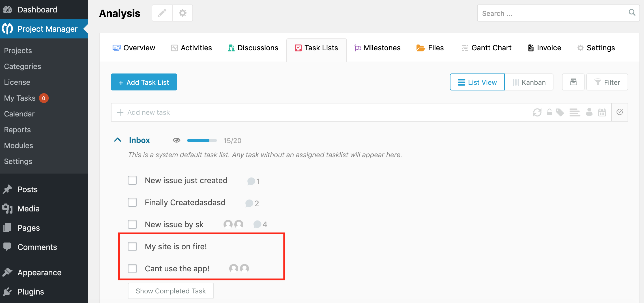Open Calendar in the sidebar

click(19, 114)
